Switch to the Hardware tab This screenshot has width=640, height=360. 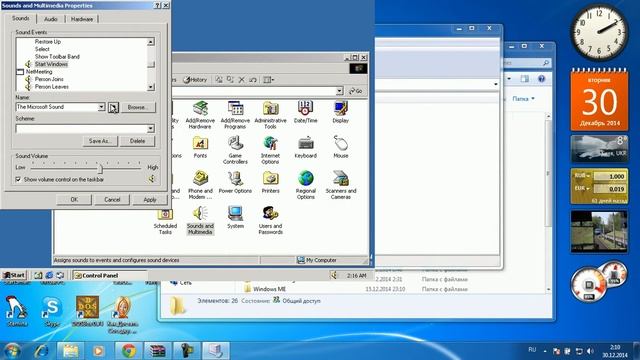point(82,19)
